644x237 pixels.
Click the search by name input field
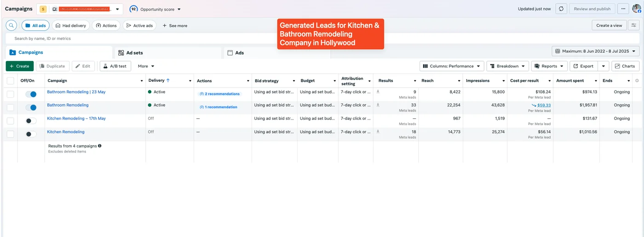184,39
